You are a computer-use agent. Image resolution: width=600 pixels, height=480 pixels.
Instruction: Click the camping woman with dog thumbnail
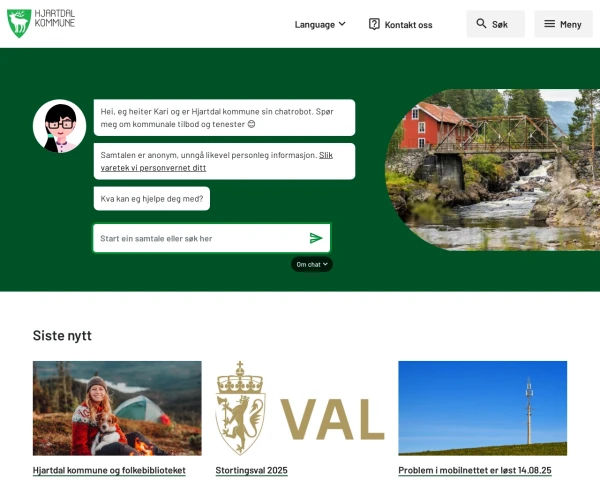117,408
